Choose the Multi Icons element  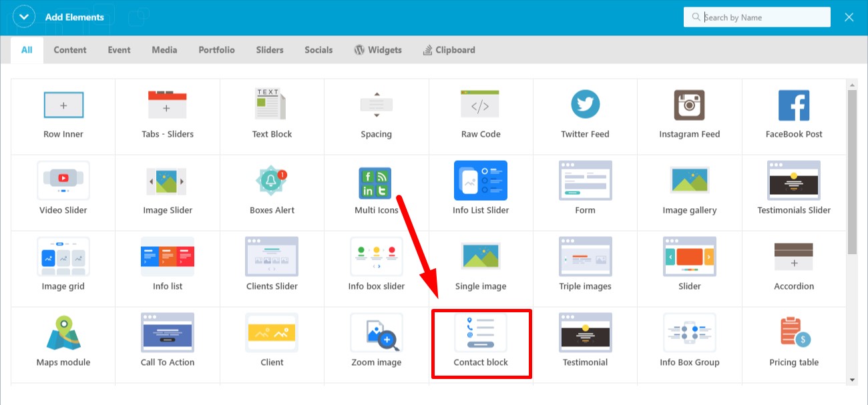pyautogui.click(x=376, y=190)
